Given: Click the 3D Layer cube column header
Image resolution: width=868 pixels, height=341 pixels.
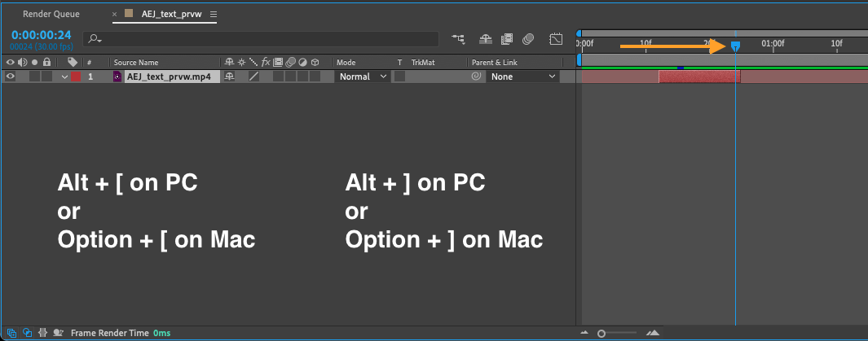Looking at the screenshot, I should point(315,63).
